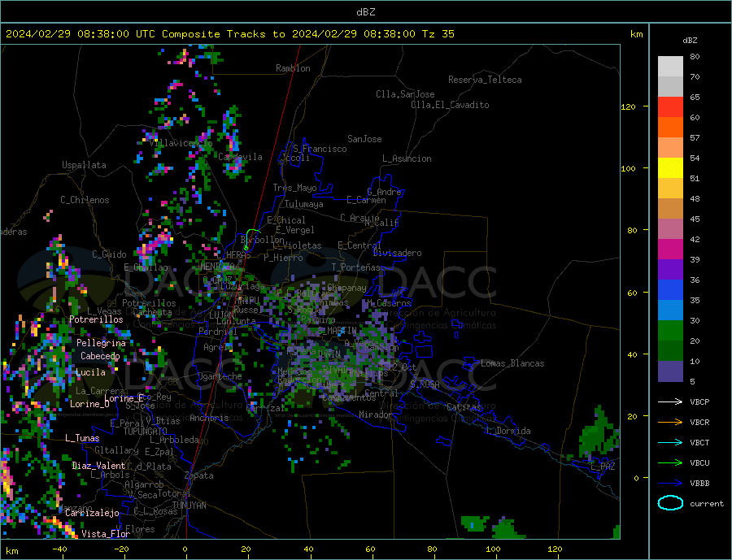Viewport: 732px width, 560px height.
Task: Click the blue VBBB arrow legend icon
Action: 670,483
